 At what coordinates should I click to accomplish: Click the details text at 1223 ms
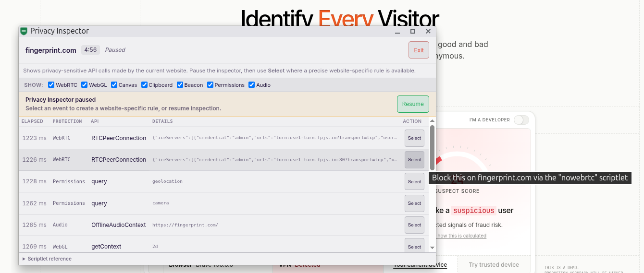click(275, 138)
